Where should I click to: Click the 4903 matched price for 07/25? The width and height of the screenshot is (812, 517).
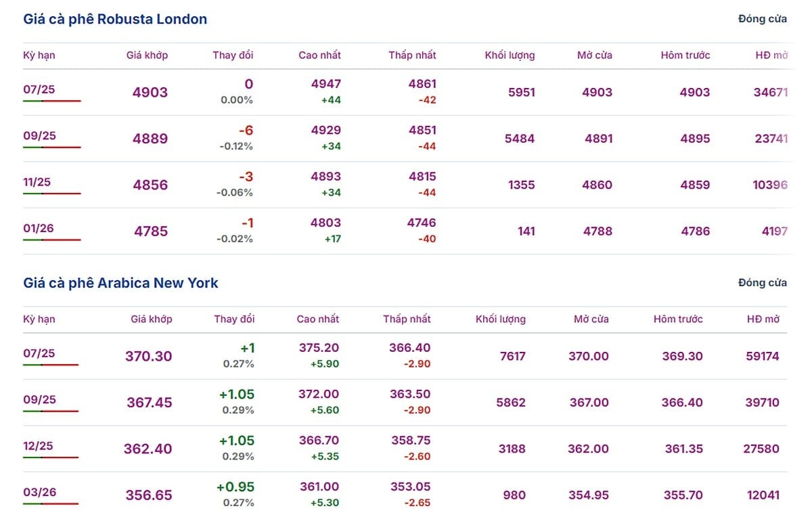click(150, 93)
